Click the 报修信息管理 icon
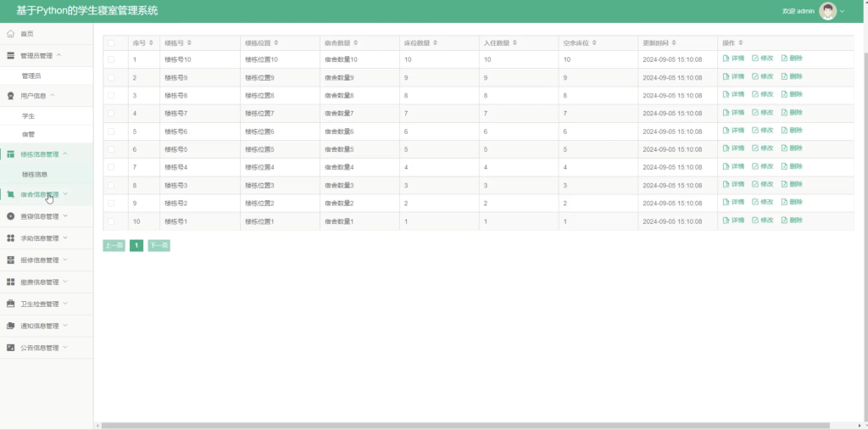Image resolution: width=868 pixels, height=430 pixels. 10,260
